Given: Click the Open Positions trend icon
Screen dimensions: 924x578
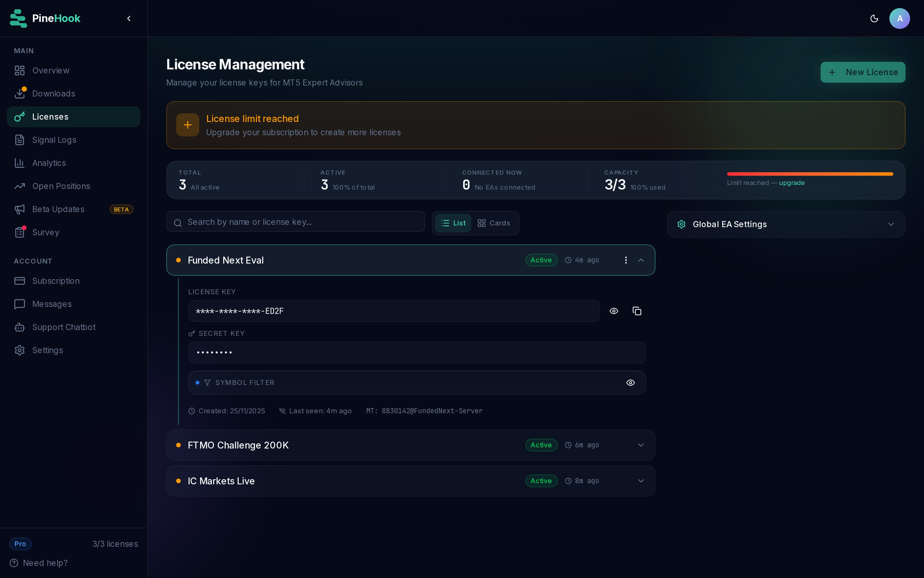Looking at the screenshot, I should [x=19, y=186].
